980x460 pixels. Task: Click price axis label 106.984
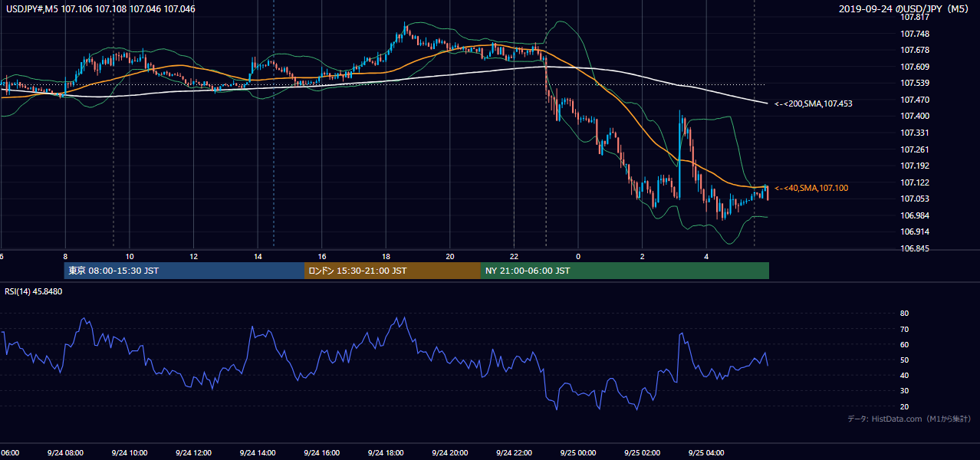916,215
